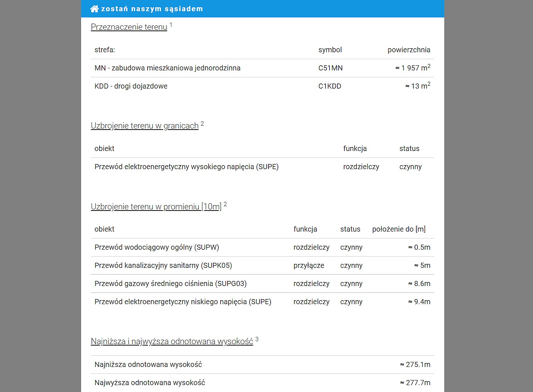Open the 'Przeznaczenie terenu' section heading

point(129,27)
